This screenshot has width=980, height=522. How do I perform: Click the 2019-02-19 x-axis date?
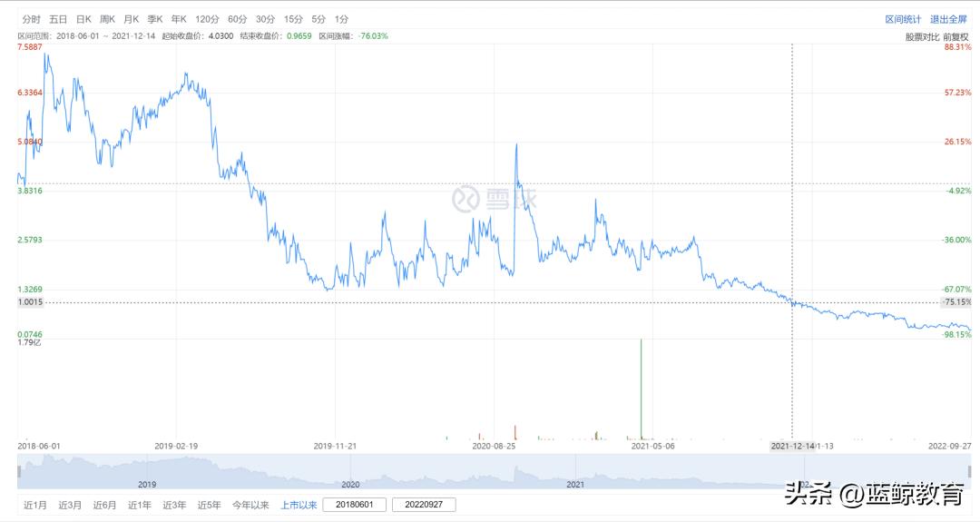pyautogui.click(x=176, y=447)
